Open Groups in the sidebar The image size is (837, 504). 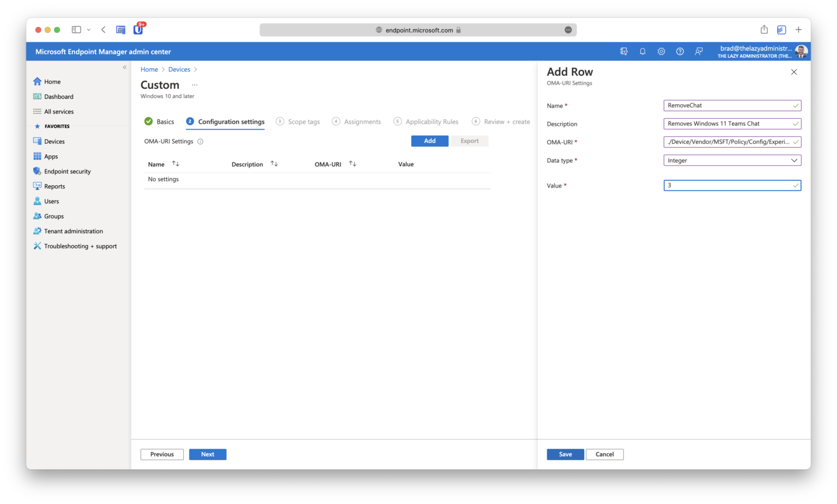pos(48,216)
